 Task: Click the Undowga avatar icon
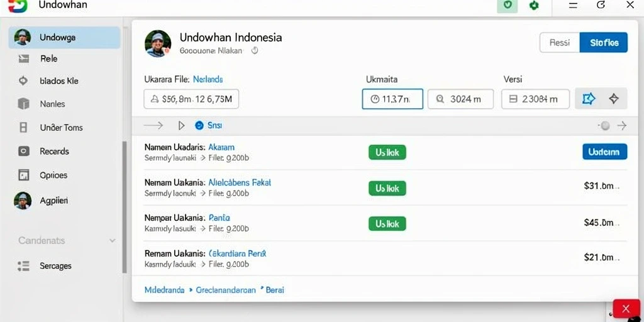[22, 37]
